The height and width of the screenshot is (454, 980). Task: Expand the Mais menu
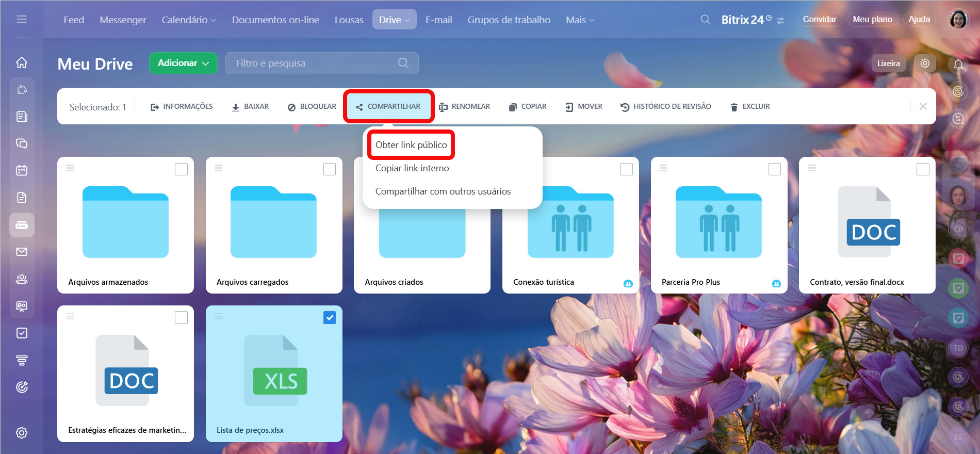tap(580, 20)
